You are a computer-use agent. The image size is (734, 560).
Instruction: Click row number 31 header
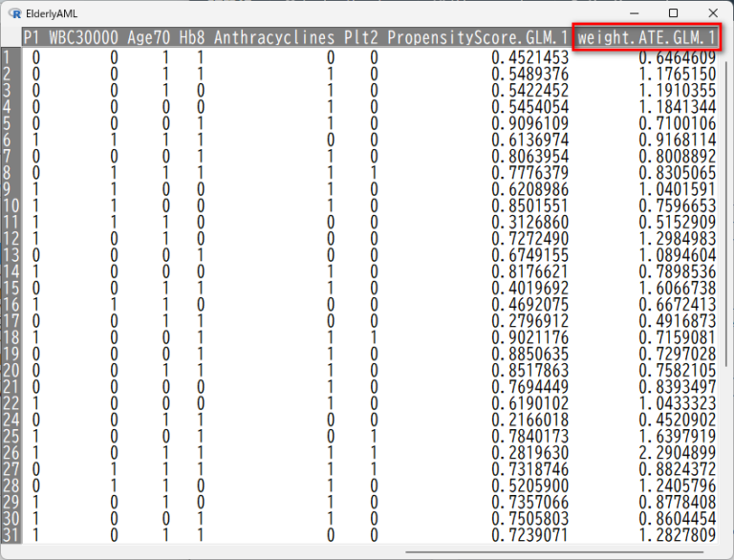(10, 535)
